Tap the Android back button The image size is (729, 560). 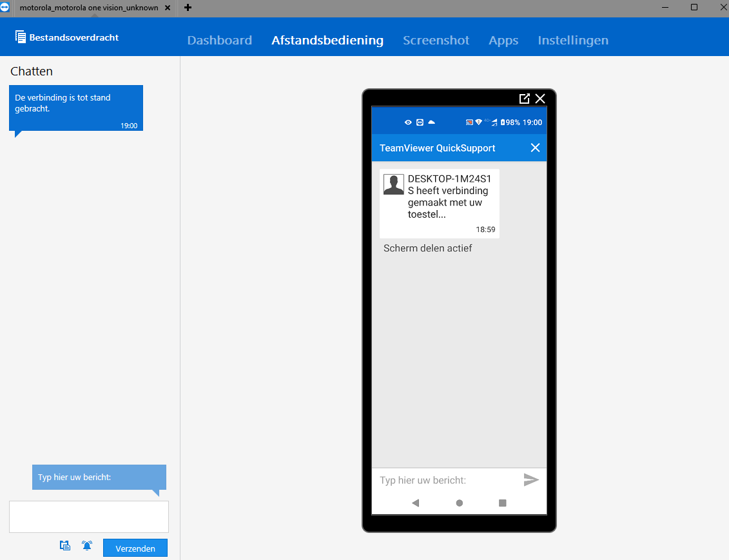coord(416,503)
